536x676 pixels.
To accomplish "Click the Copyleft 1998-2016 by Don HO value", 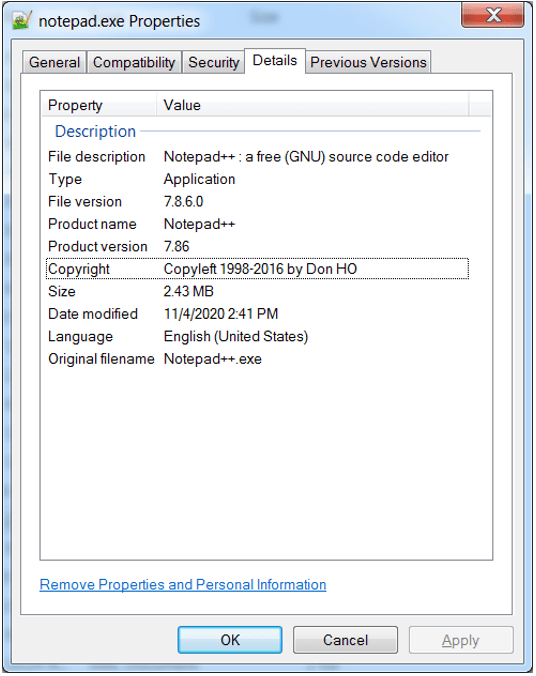I will click(260, 269).
